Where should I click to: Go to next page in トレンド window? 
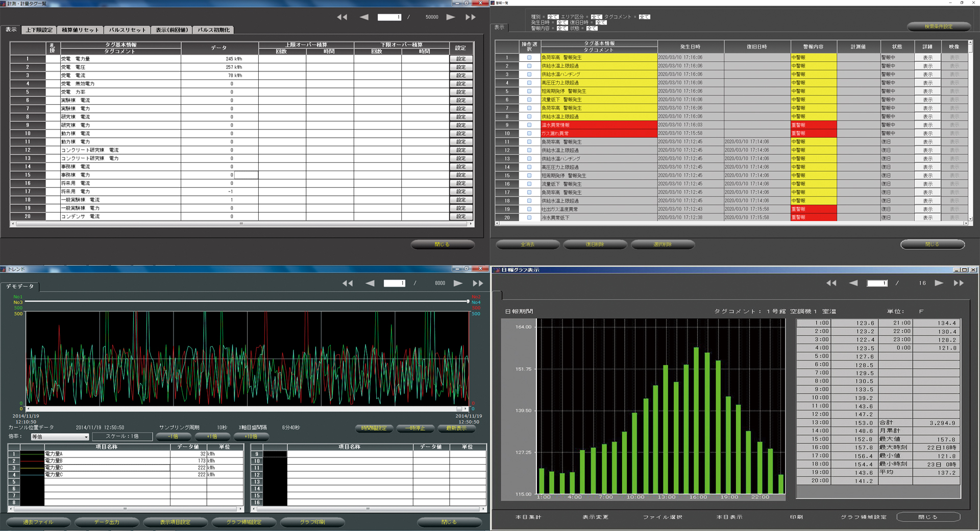pyautogui.click(x=458, y=283)
